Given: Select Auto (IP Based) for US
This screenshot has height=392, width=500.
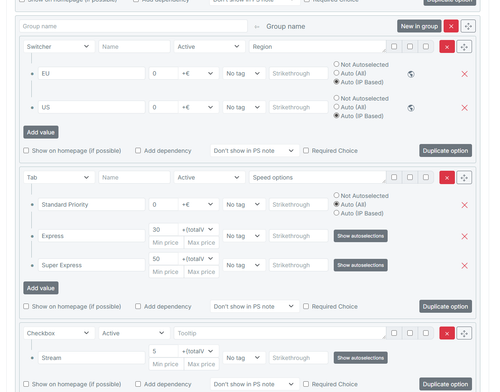Looking at the screenshot, I should (336, 115).
